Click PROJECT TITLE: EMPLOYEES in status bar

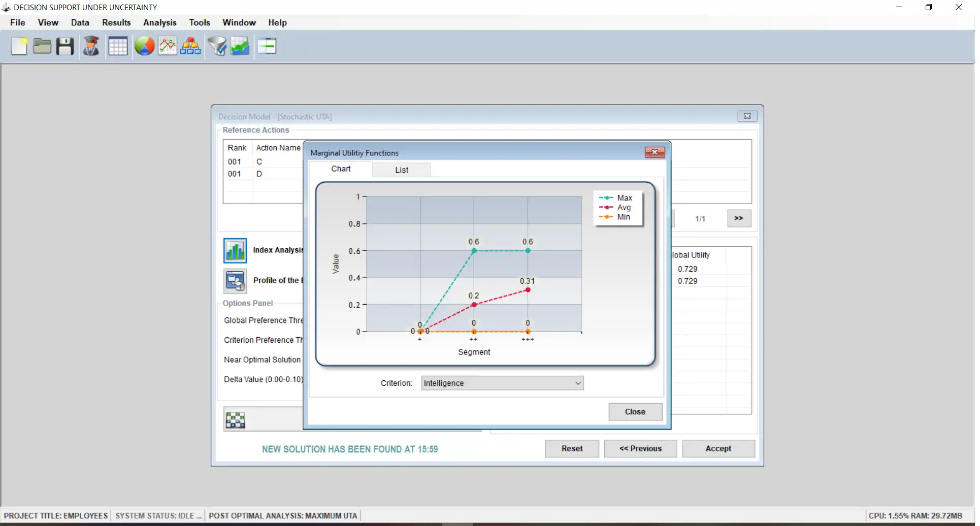[56, 516]
